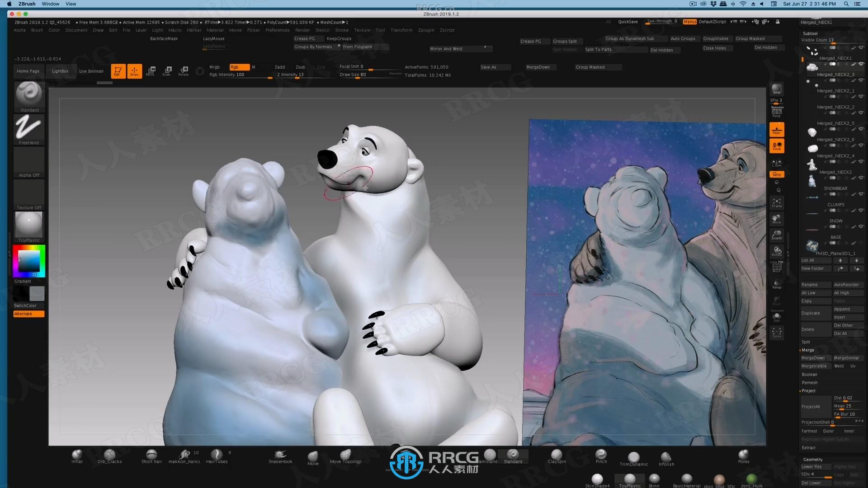Select the Rotate gizmo tool
The height and width of the screenshot is (488, 868).
(184, 71)
